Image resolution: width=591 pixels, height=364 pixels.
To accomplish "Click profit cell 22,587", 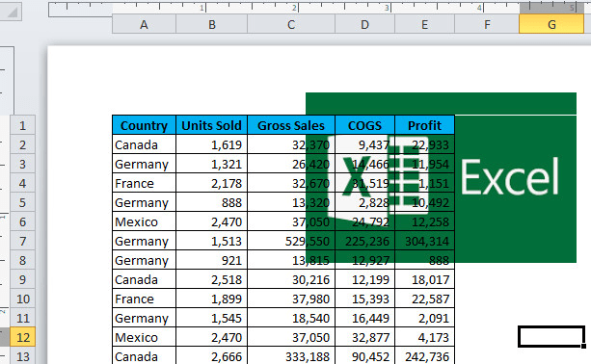I will [424, 299].
